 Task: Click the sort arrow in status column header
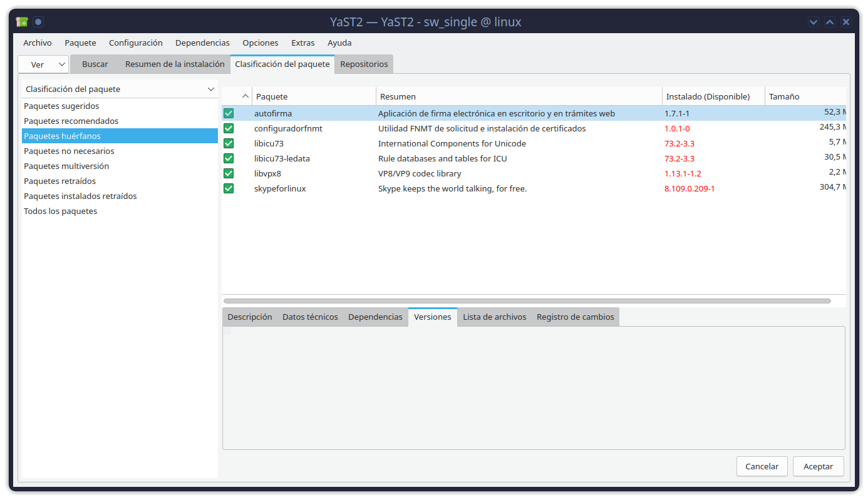(x=245, y=96)
